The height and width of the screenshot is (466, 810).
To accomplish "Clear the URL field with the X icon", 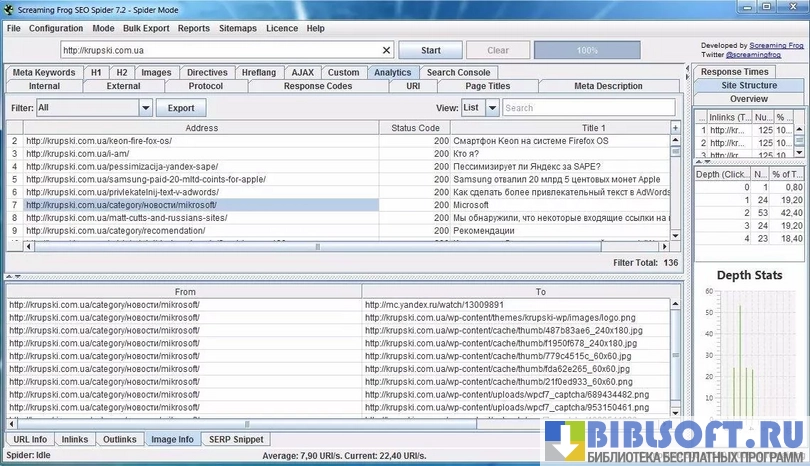I will tap(387, 50).
